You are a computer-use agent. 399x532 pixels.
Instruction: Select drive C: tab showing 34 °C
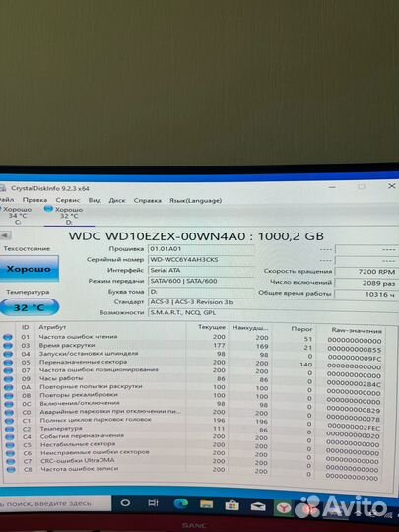(18, 216)
